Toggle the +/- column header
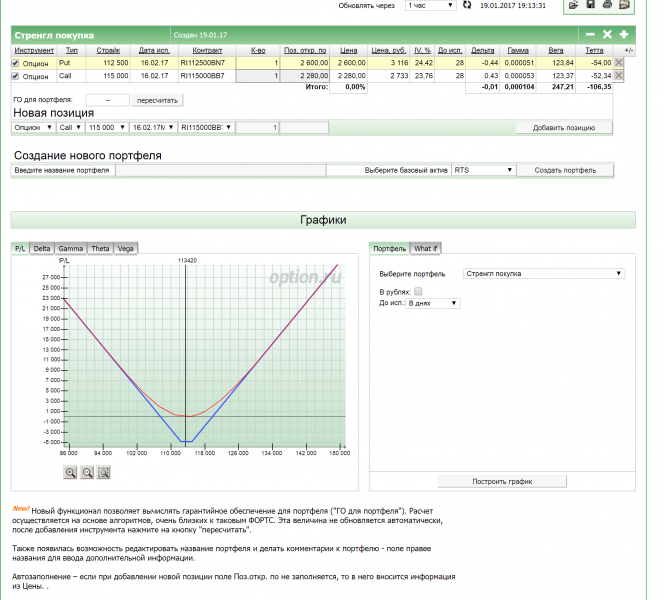The height and width of the screenshot is (600, 664). (x=629, y=50)
